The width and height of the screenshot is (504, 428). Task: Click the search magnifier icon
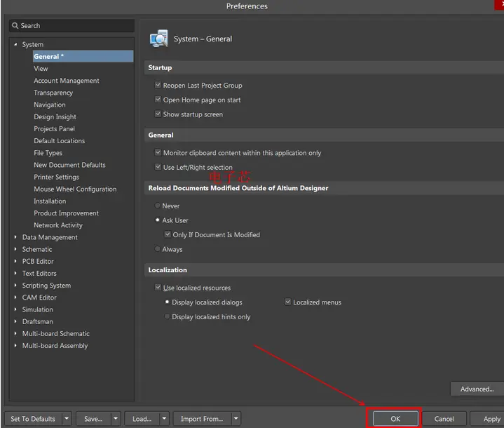pyautogui.click(x=15, y=25)
